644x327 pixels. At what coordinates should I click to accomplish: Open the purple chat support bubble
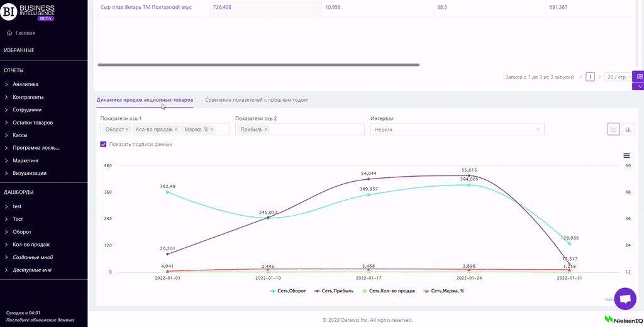[625, 299]
